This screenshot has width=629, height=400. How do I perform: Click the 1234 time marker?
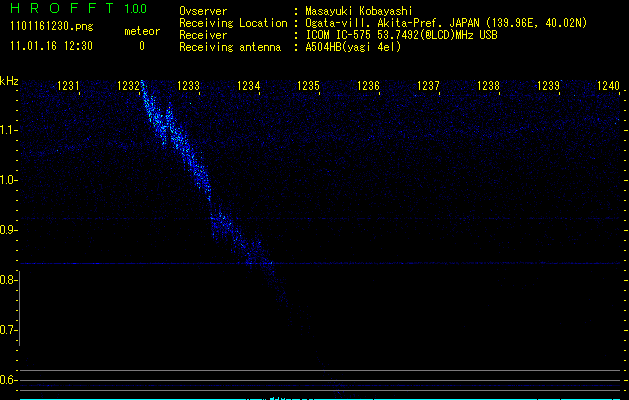[x=248, y=85]
